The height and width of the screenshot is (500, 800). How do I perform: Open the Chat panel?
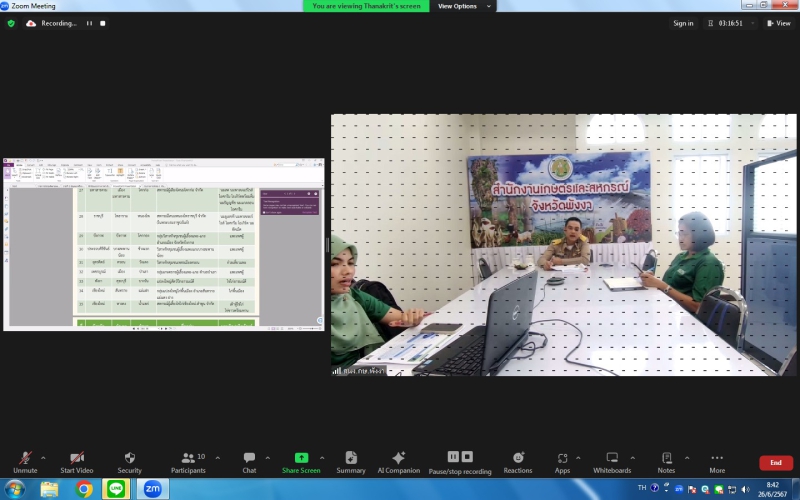coord(249,461)
